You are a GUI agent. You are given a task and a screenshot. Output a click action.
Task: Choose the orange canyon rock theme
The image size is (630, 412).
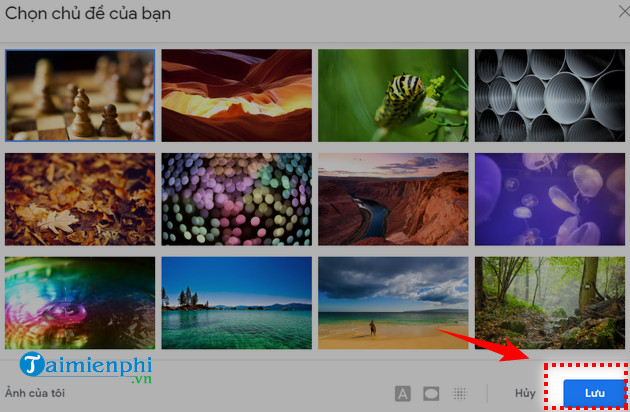[236, 95]
